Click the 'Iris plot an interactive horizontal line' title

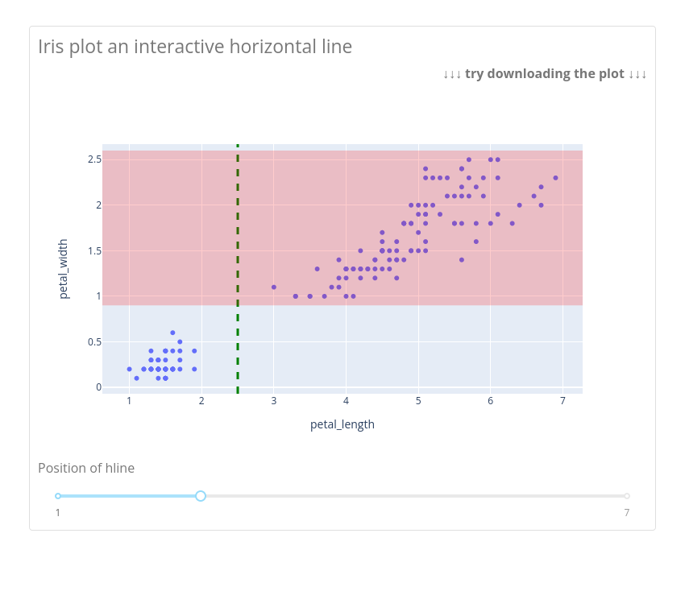195,47
